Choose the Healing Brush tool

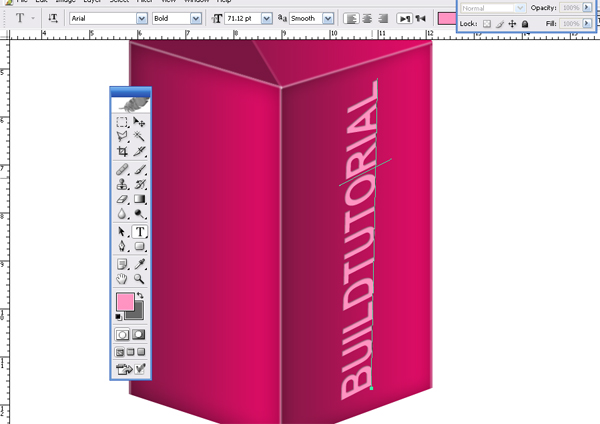(122, 170)
